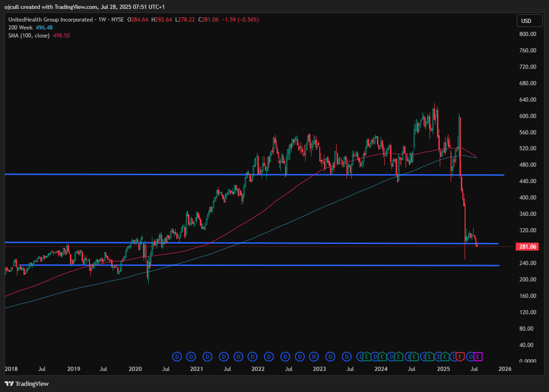Click the 2018 time axis label
The width and height of the screenshot is (549, 392).
pyautogui.click(x=11, y=369)
